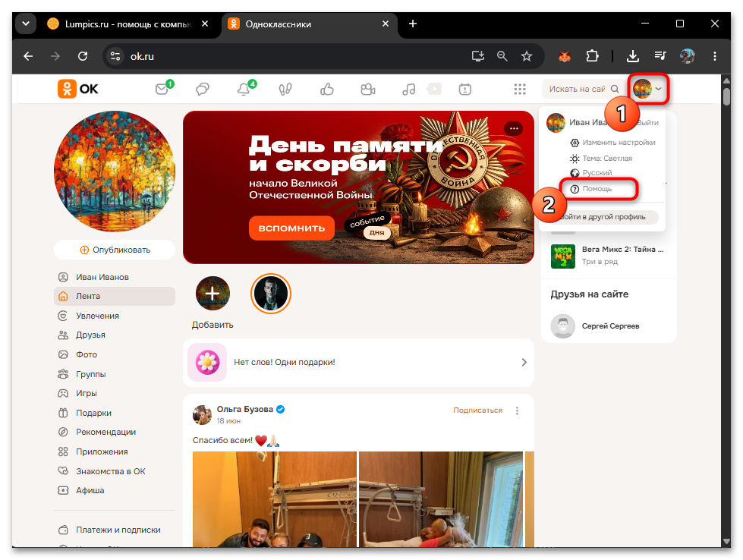The width and height of the screenshot is (743, 560).
Task: Open the notifications bell icon
Action: point(244,89)
